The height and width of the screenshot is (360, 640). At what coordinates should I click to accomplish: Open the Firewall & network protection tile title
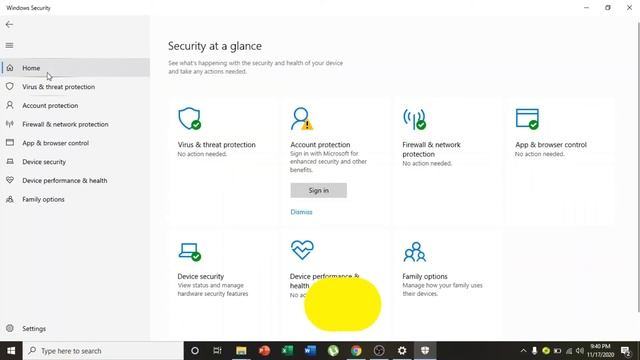(431, 149)
